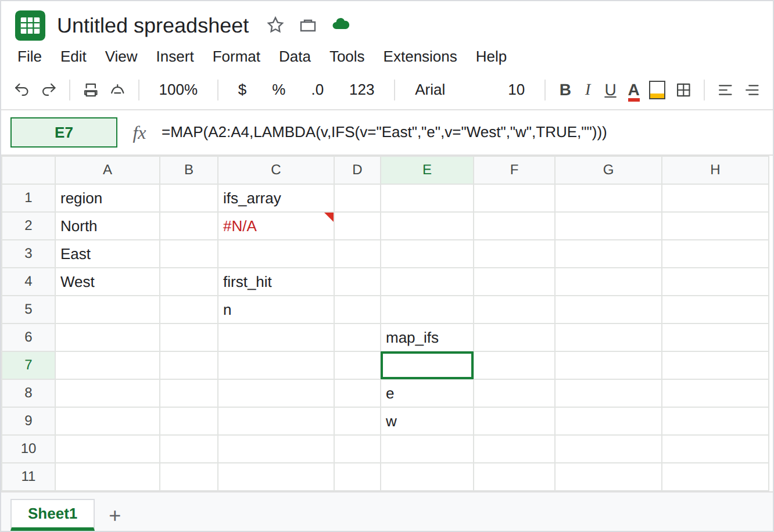This screenshot has height=532, width=774.
Task: Open the 100% zoom dropdown
Action: tap(178, 90)
